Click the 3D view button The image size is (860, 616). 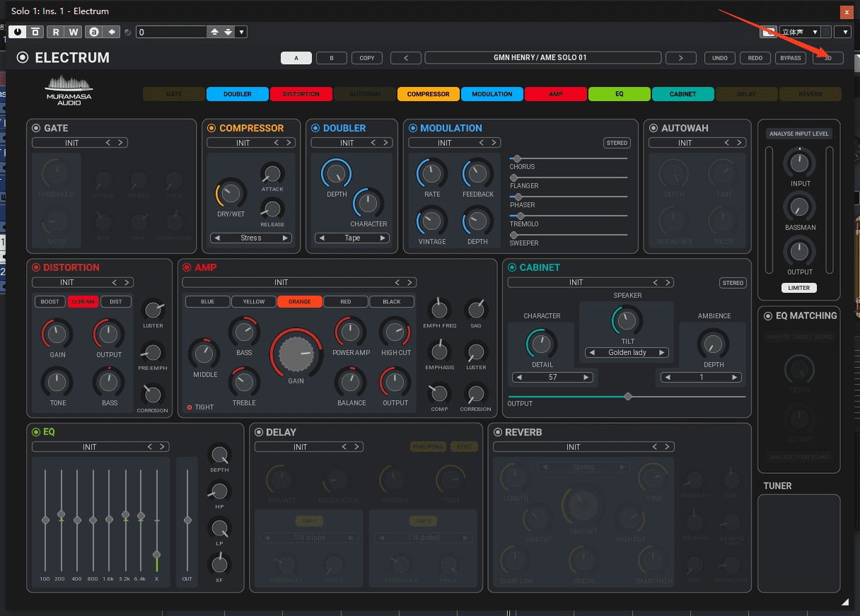[828, 58]
